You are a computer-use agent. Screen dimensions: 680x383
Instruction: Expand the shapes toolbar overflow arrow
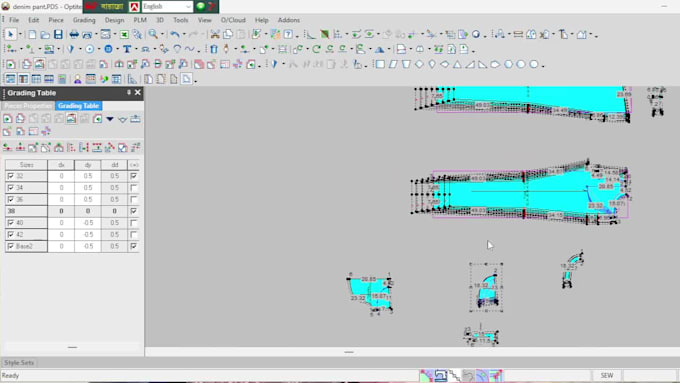click(543, 65)
